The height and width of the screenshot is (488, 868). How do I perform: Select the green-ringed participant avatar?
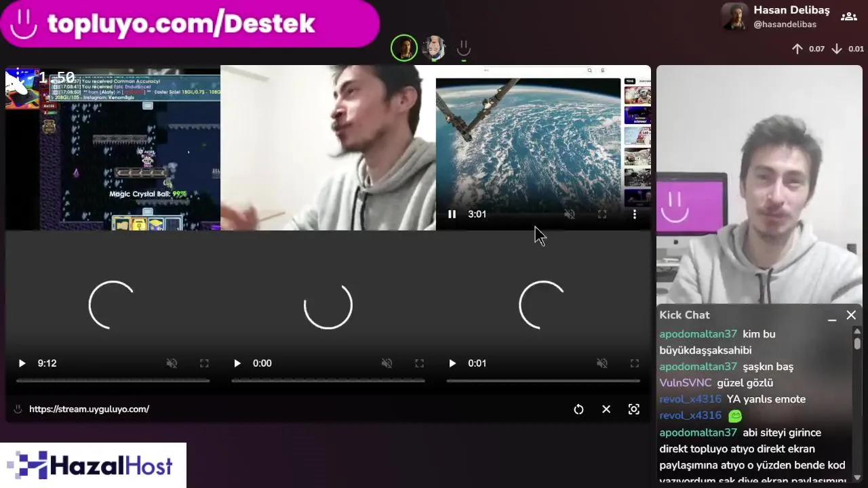click(x=404, y=48)
